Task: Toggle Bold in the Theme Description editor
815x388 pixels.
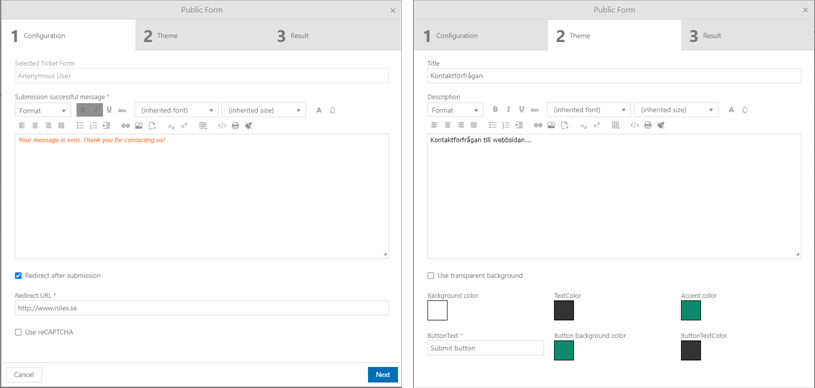Action: (495, 110)
